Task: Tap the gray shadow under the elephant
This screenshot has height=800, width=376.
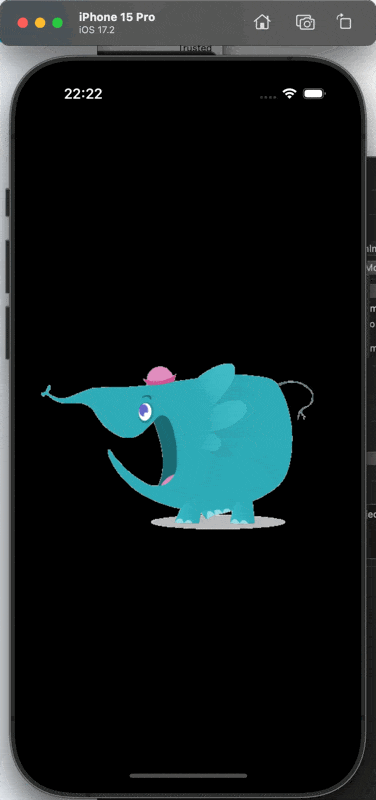Action: pos(218,522)
